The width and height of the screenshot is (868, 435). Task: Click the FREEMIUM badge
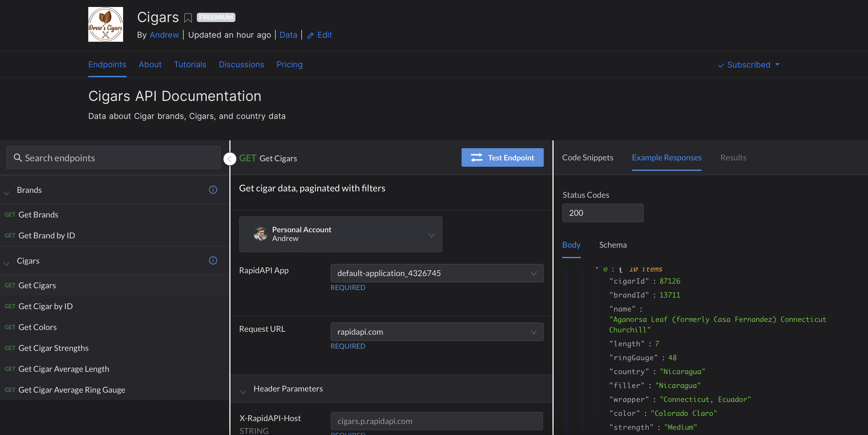click(216, 17)
